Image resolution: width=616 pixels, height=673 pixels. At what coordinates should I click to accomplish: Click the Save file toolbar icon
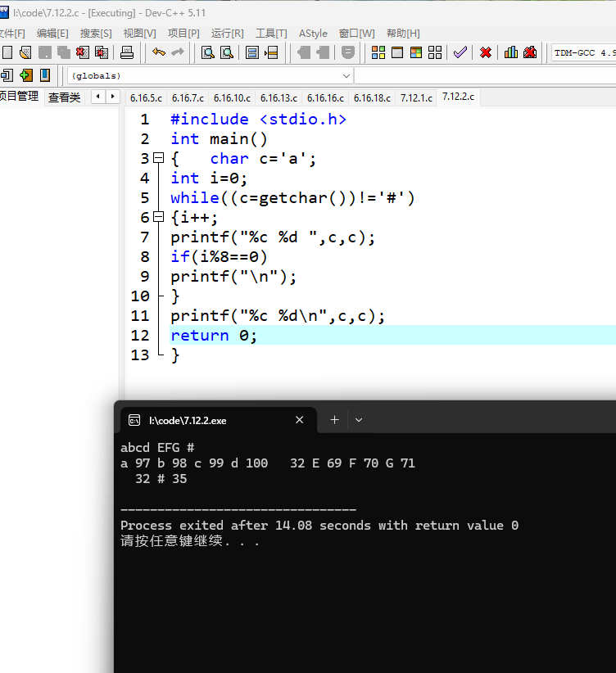tap(45, 52)
